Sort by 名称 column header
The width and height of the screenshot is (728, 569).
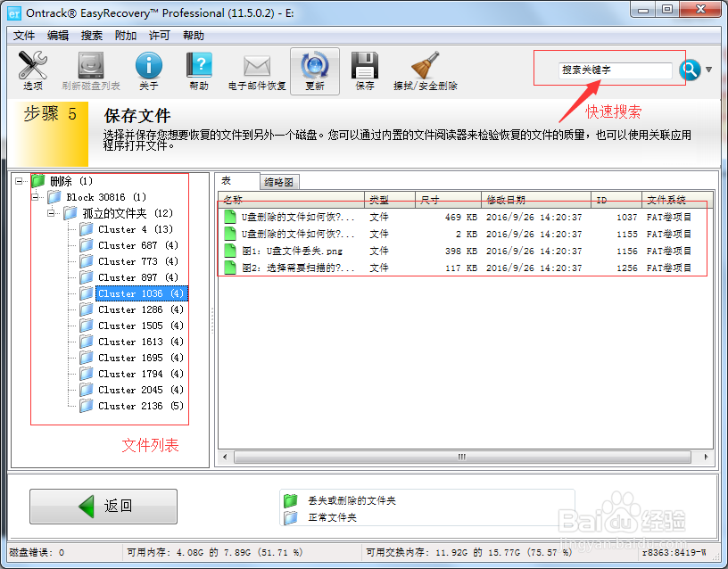[292, 200]
